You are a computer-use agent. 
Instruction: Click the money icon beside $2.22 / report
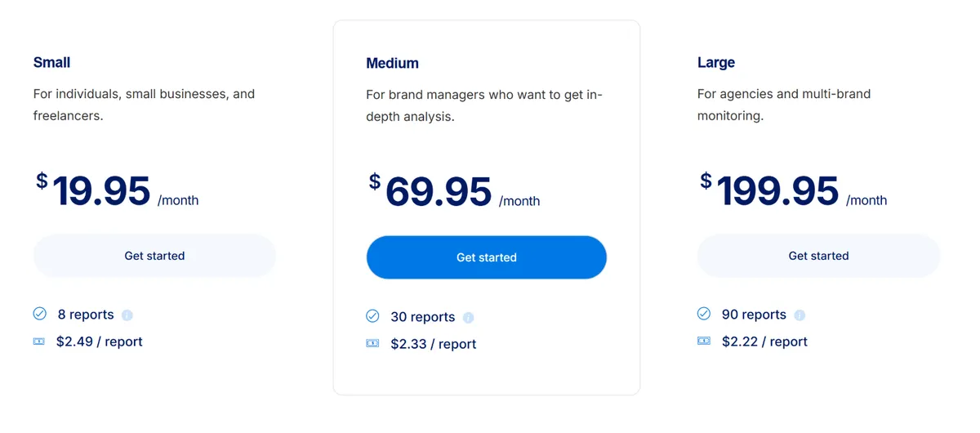pyautogui.click(x=704, y=341)
